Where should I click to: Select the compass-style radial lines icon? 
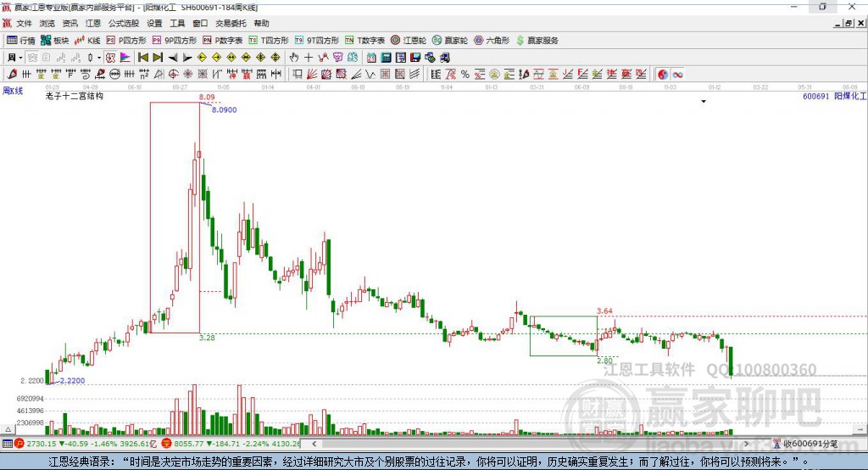[x=187, y=75]
